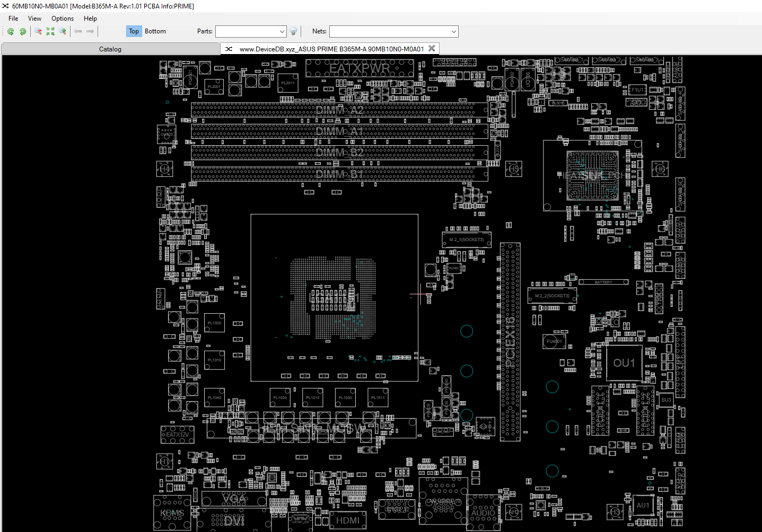Select the PL1020 inductor
The image size is (762, 532).
280,397
